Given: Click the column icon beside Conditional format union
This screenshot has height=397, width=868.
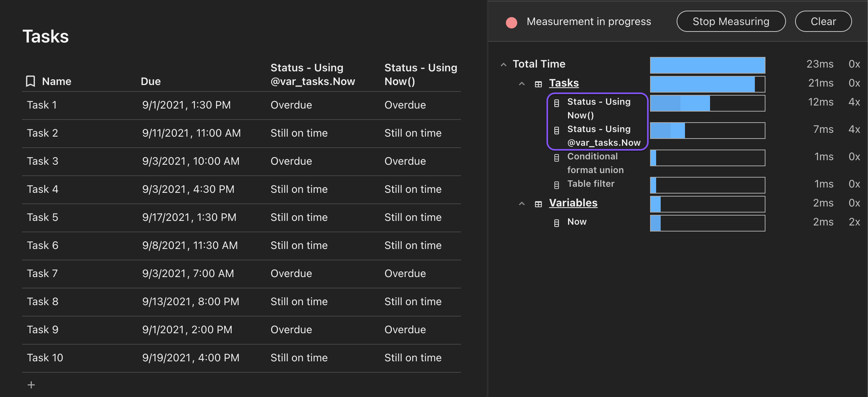Looking at the screenshot, I should coord(557,158).
